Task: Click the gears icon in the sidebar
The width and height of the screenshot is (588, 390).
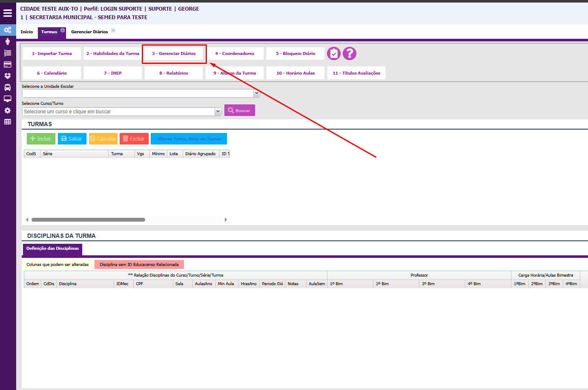Action: click(8, 30)
